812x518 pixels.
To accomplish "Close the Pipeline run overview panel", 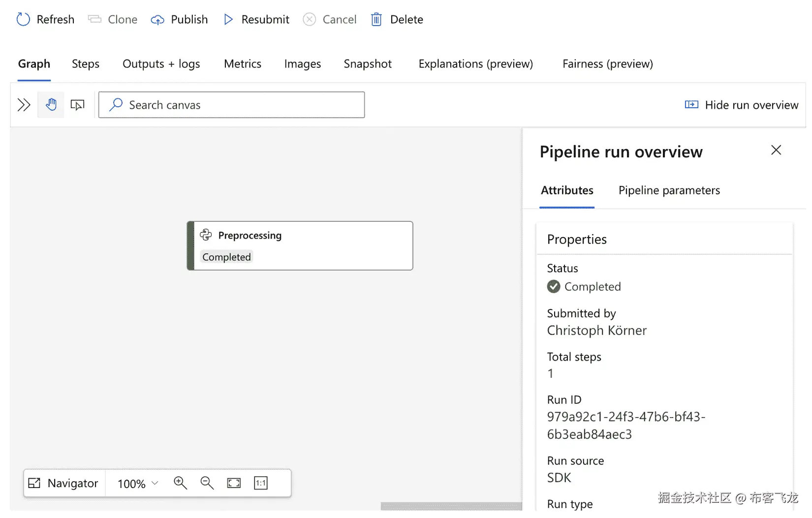I will pos(776,150).
